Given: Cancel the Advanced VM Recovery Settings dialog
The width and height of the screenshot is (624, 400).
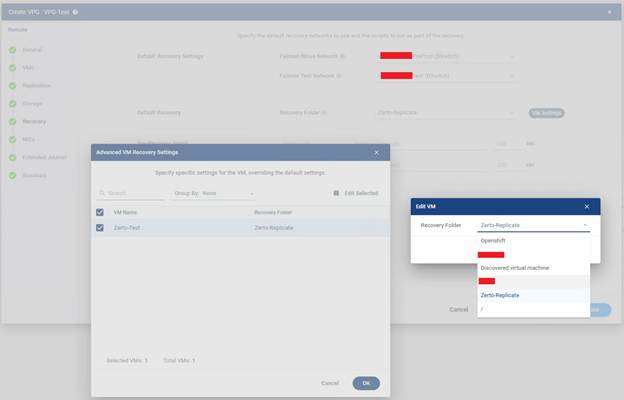Looking at the screenshot, I should (x=329, y=383).
